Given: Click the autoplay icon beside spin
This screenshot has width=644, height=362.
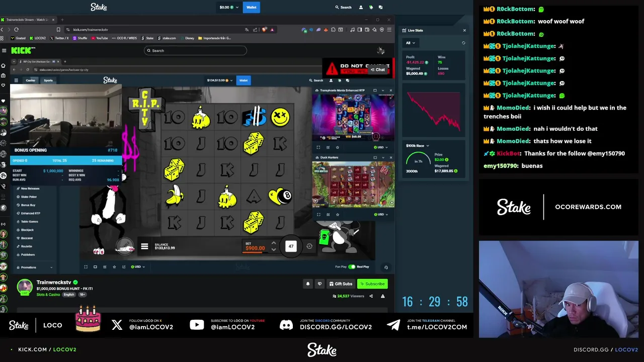Looking at the screenshot, I should (309, 246).
